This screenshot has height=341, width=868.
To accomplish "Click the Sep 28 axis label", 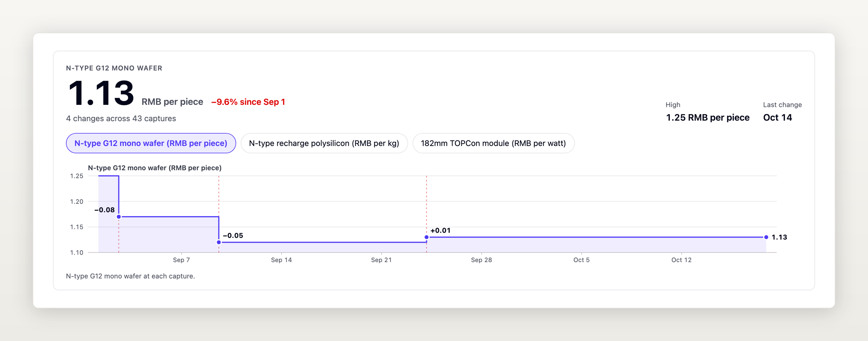I will pos(481,260).
